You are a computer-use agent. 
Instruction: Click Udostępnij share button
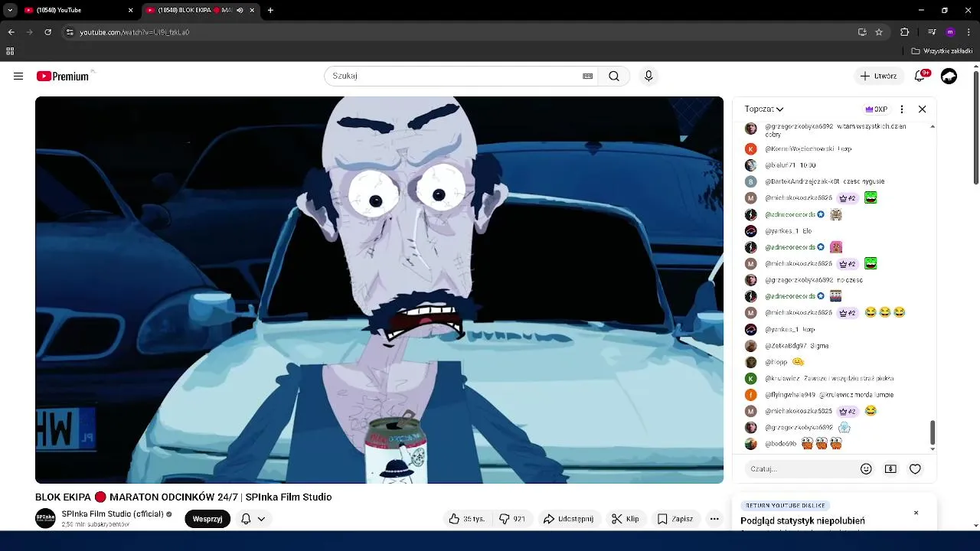568,519
